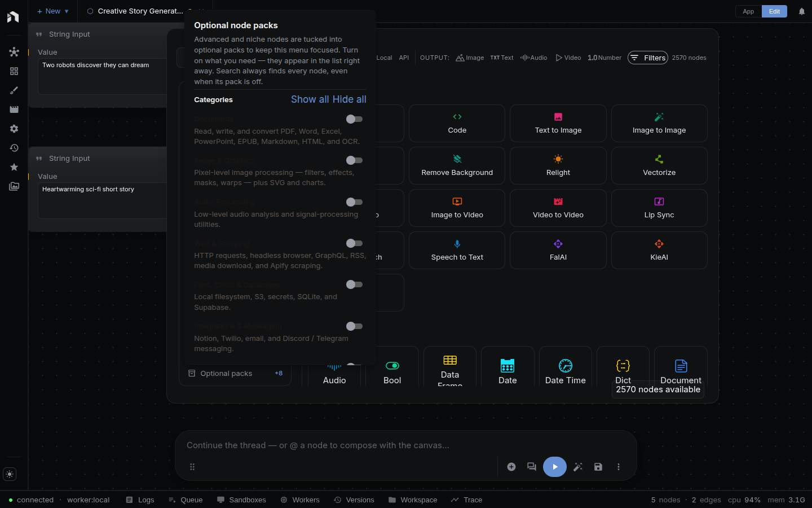The image size is (812, 508).
Task: Switch to Edit mode
Action: tap(774, 11)
